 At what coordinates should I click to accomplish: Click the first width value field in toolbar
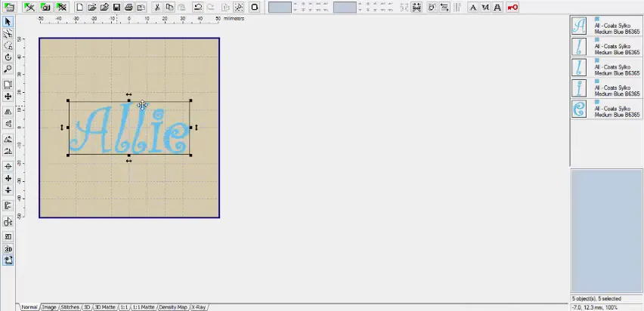click(280, 7)
